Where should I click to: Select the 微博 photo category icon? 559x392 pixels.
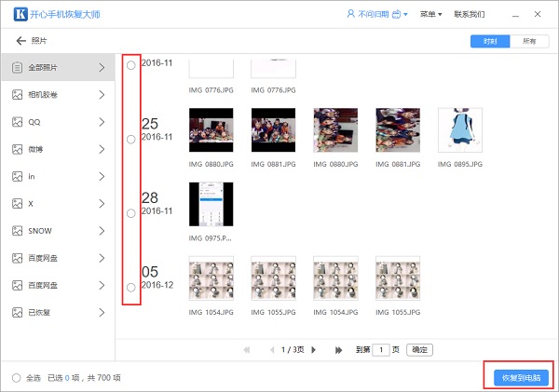pos(17,149)
